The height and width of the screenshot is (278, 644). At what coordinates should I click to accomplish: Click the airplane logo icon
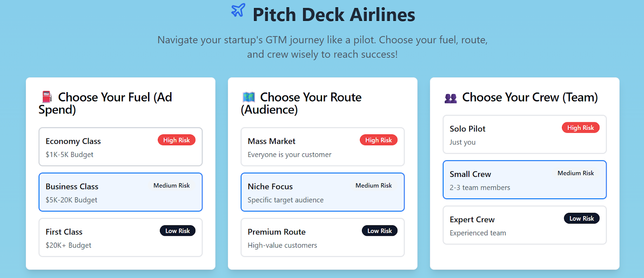tap(238, 10)
